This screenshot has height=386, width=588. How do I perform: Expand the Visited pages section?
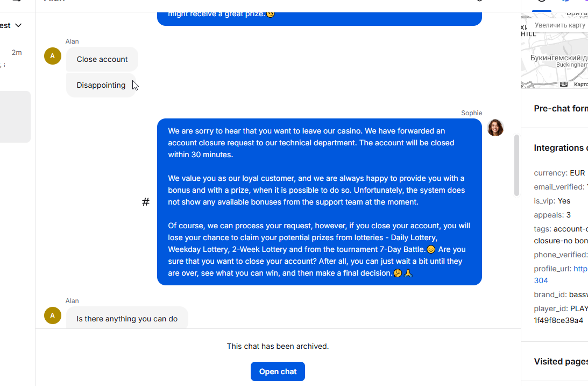click(x=560, y=362)
